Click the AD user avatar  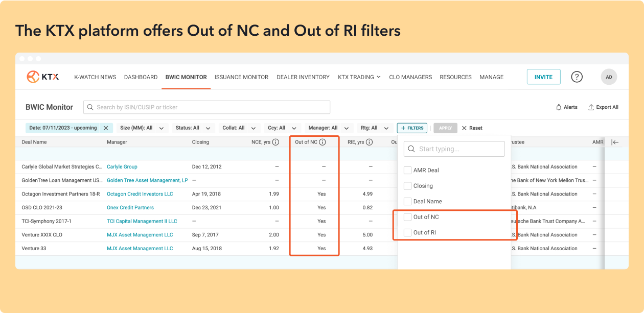pyautogui.click(x=609, y=77)
